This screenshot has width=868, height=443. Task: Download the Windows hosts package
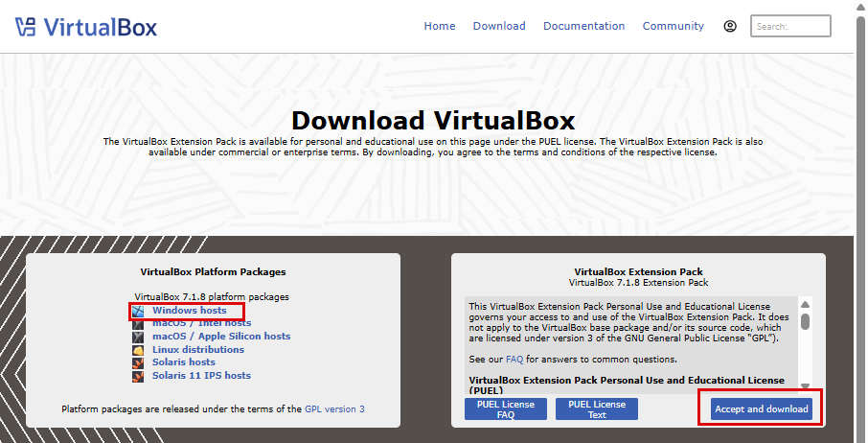pyautogui.click(x=190, y=311)
